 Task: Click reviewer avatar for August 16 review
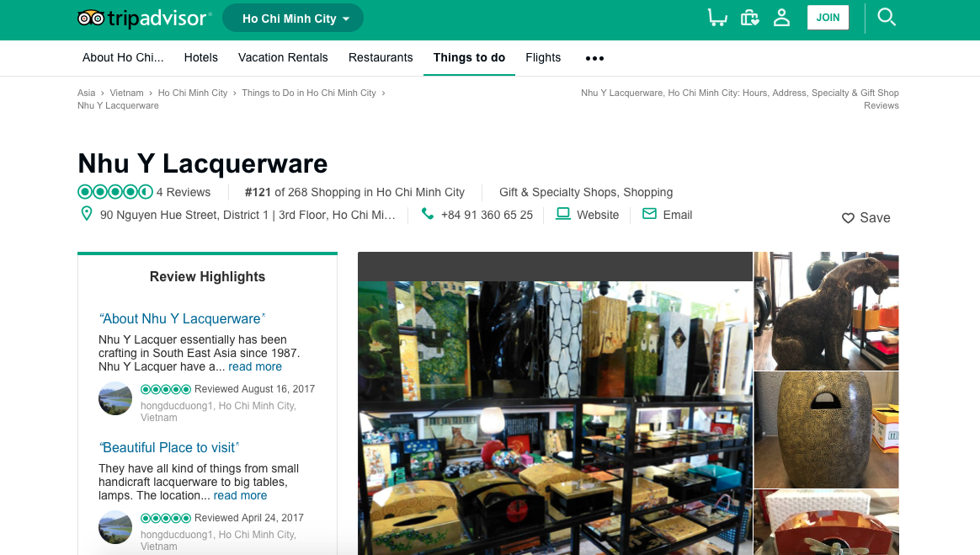pyautogui.click(x=115, y=398)
